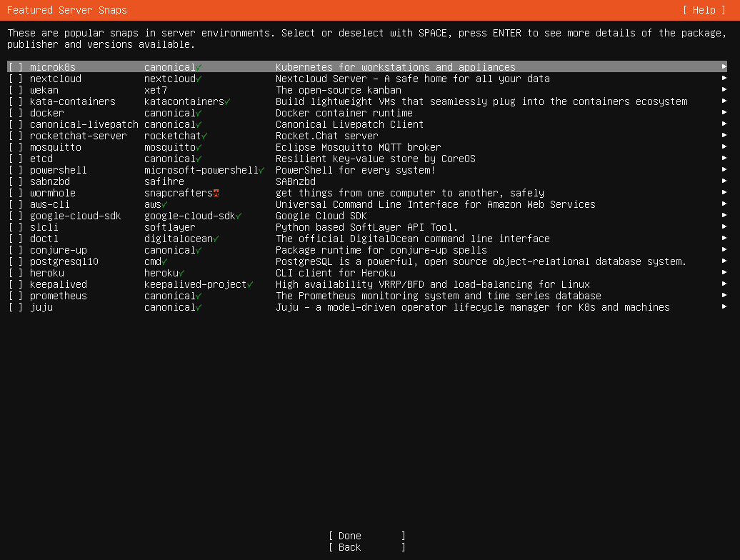
Task: Toggle the rocketchat-server snap checkbox
Action: click(16, 136)
